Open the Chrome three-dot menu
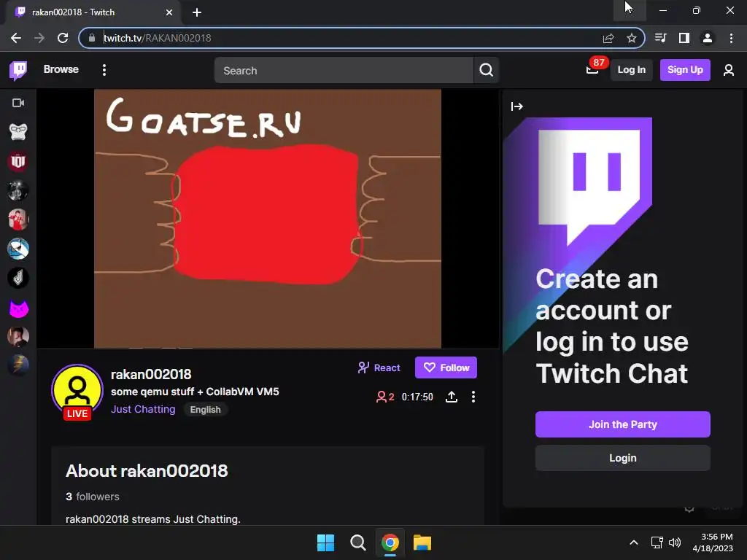Screen dimensions: 747x560 click(731, 38)
